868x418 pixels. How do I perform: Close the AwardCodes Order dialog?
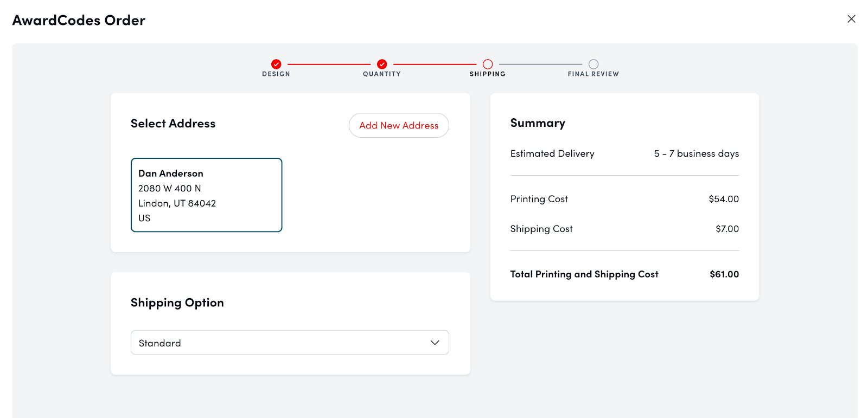click(851, 19)
